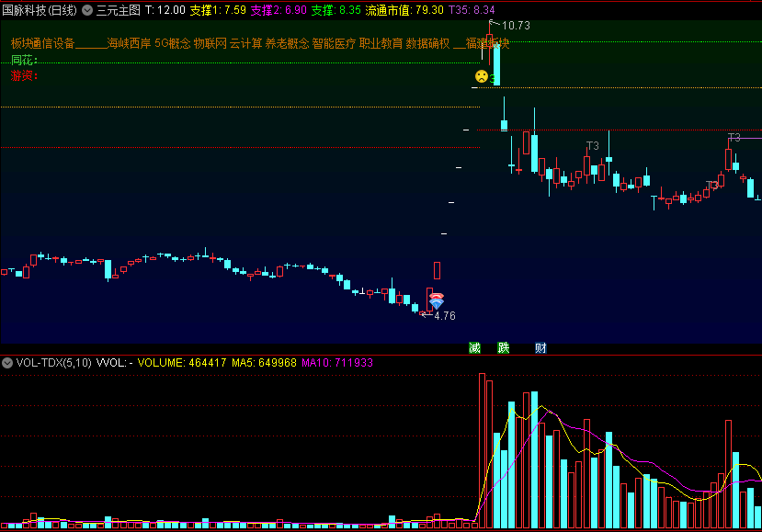Click the 智能医疗 concept label

click(334, 44)
